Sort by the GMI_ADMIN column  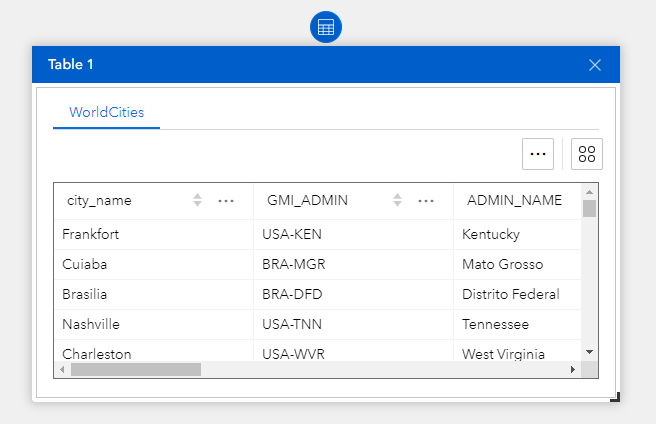pyautogui.click(x=398, y=200)
